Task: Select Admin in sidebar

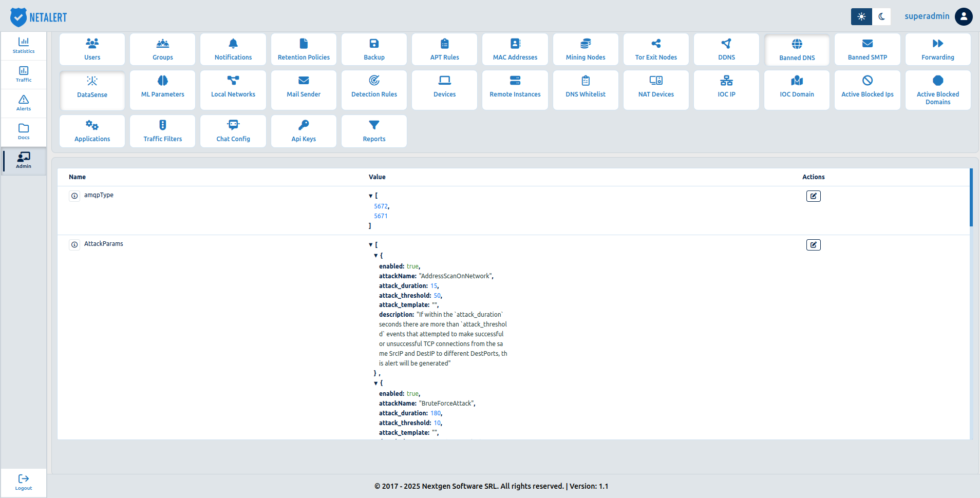Action: click(x=24, y=161)
